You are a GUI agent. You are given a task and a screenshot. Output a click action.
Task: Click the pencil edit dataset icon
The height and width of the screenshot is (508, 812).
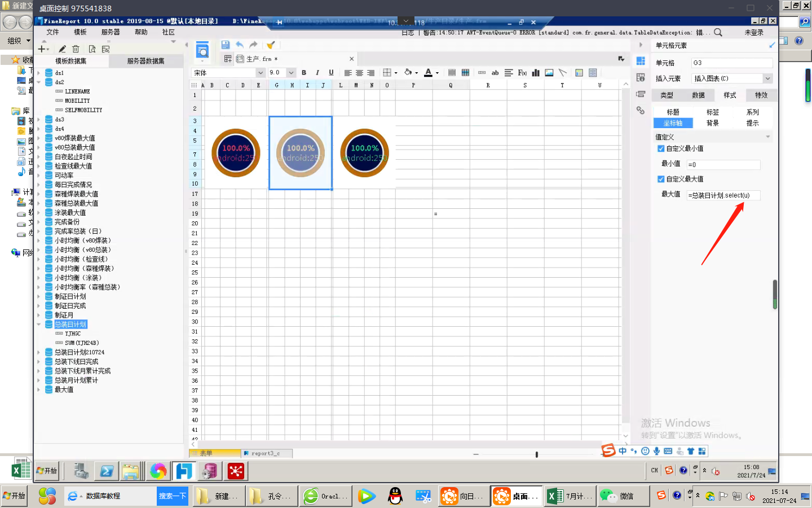point(62,49)
